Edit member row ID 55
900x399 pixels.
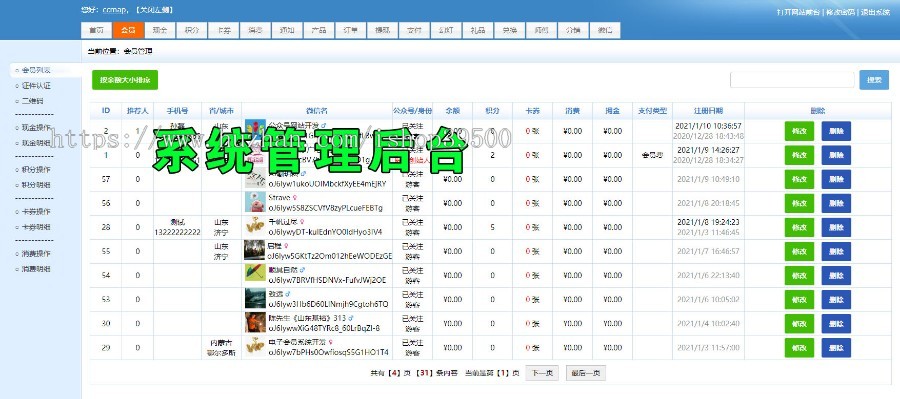point(799,251)
